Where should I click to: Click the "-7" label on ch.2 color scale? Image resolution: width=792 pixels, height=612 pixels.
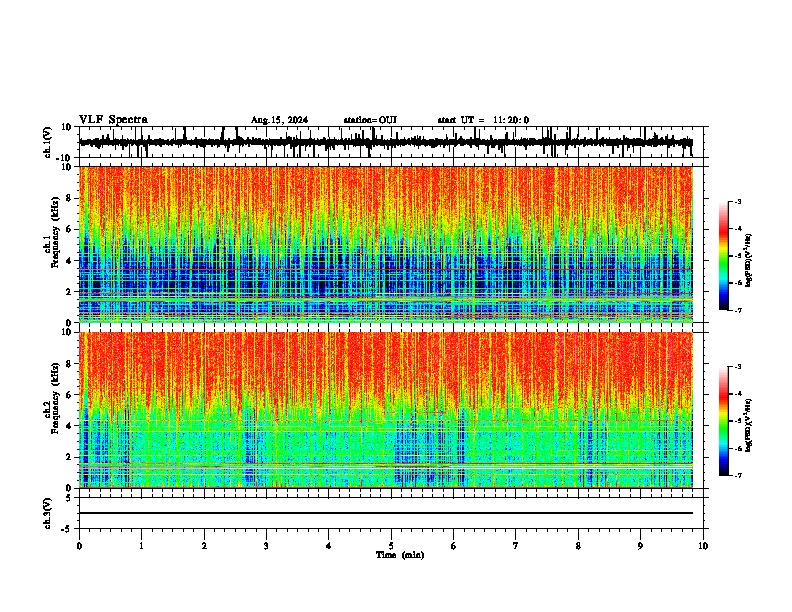click(x=737, y=475)
